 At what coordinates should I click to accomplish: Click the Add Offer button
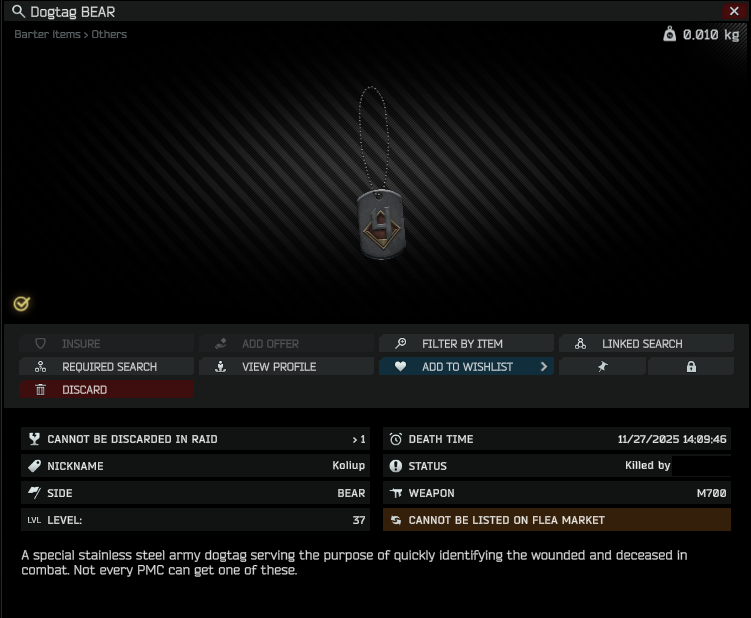286,343
